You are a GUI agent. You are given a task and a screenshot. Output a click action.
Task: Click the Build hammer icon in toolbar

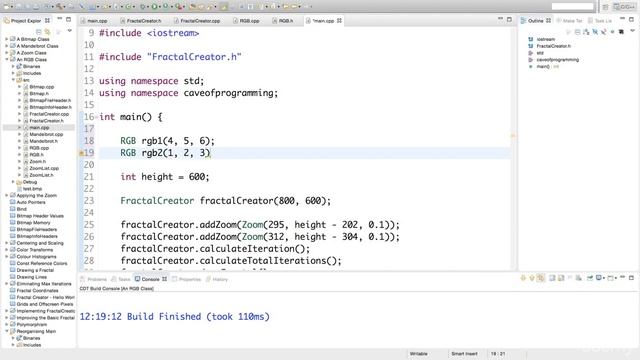[60, 6]
